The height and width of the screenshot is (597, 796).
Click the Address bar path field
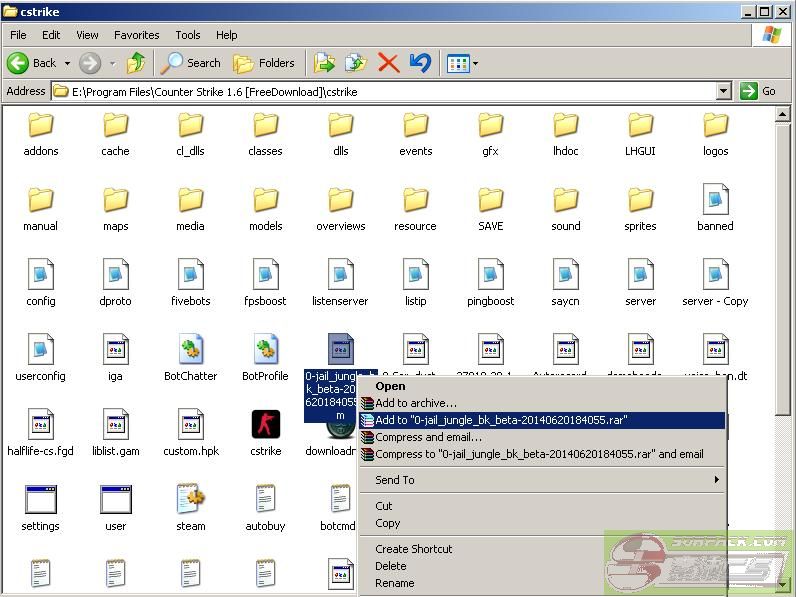click(390, 91)
